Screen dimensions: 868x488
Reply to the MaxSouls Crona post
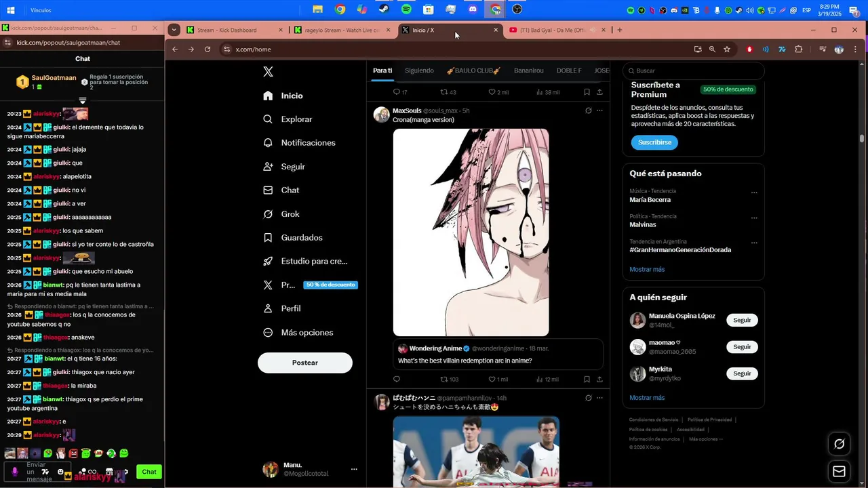[397, 380]
